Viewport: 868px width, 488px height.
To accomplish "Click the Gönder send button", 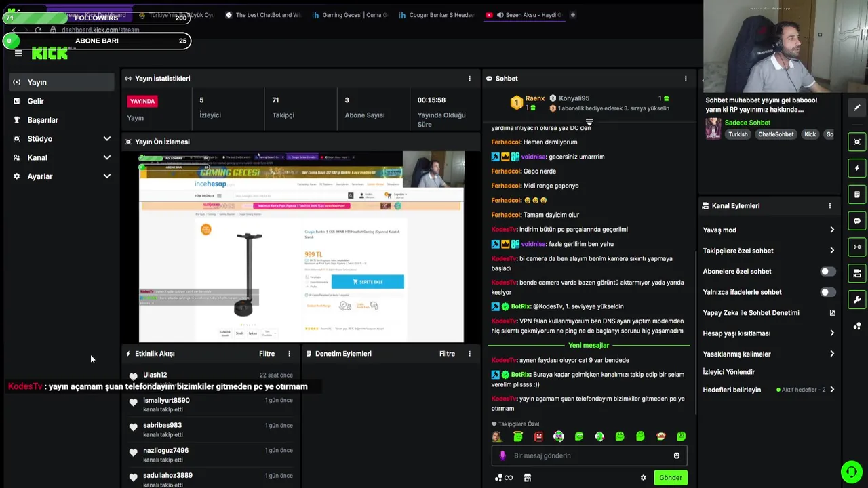I will click(x=671, y=478).
